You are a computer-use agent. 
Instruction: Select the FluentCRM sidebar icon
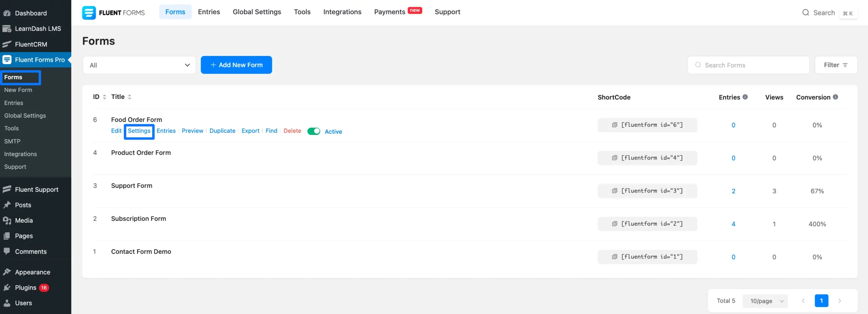pos(7,44)
